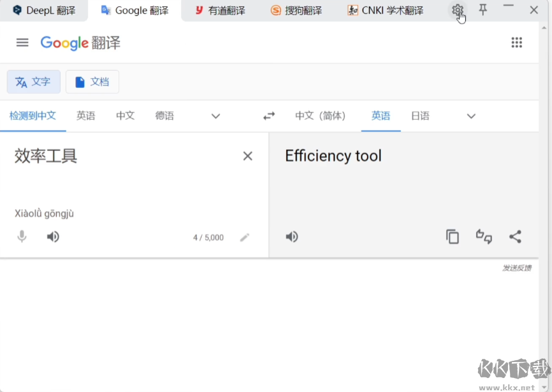Switch to the 搜狗翻译 tab
The height and width of the screenshot is (392, 552).
[x=296, y=11]
